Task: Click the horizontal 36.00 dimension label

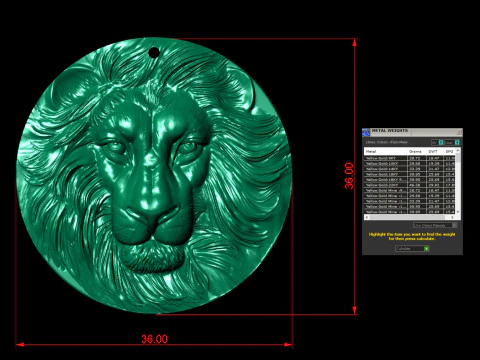Action: (x=155, y=339)
